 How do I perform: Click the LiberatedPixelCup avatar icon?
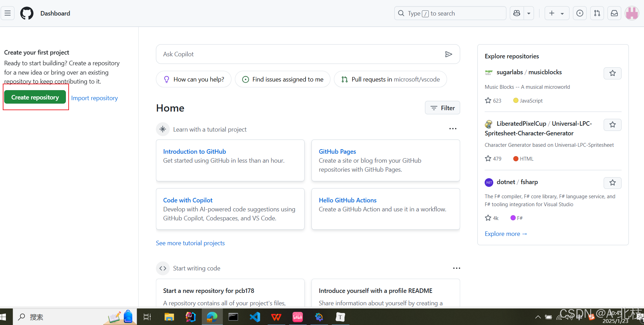(x=489, y=124)
